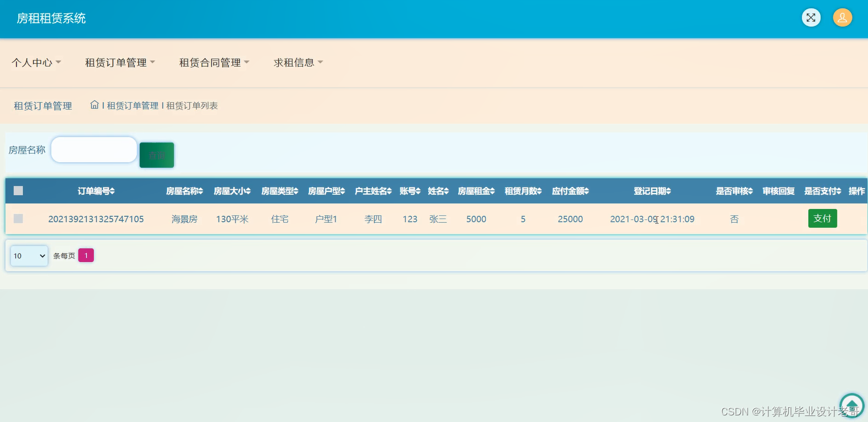868x422 pixels.
Task: Click the fullscreen expand icon in the header
Action: coord(811,18)
